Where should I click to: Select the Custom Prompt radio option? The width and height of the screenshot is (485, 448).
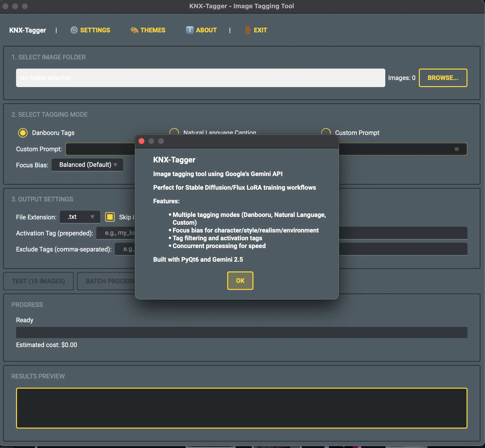pos(326,132)
